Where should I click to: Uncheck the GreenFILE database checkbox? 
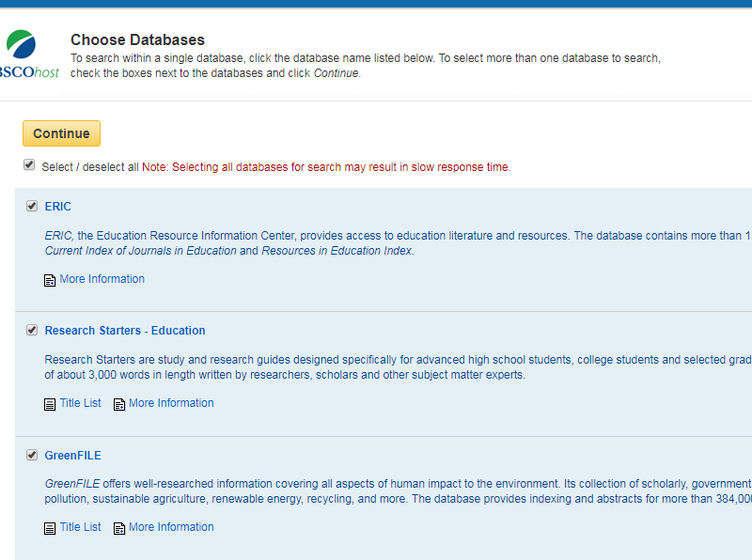pyautogui.click(x=32, y=455)
